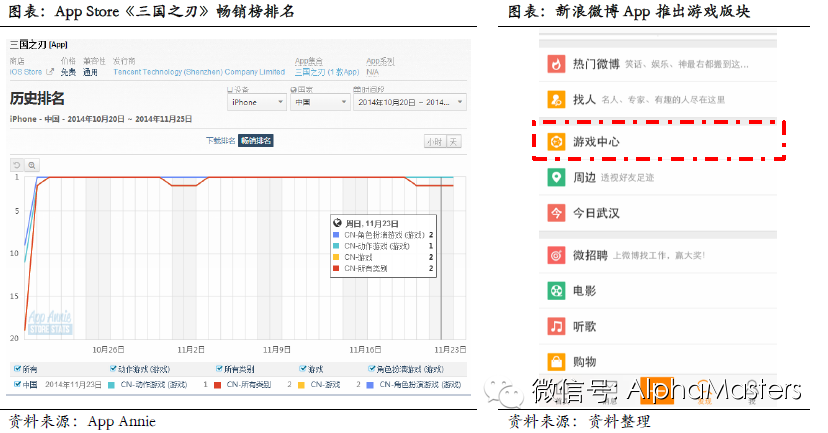Click the 11月9日 label on the chart axis

point(277,350)
